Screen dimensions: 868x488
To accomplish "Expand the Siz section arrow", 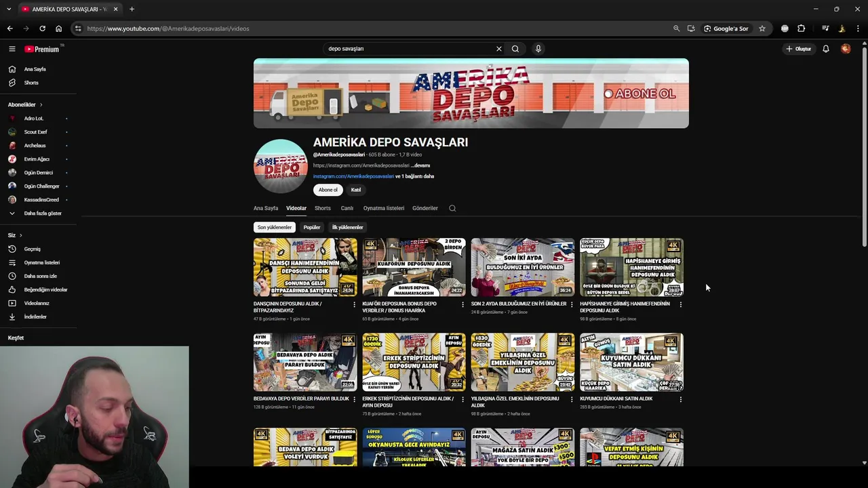I will [20, 235].
